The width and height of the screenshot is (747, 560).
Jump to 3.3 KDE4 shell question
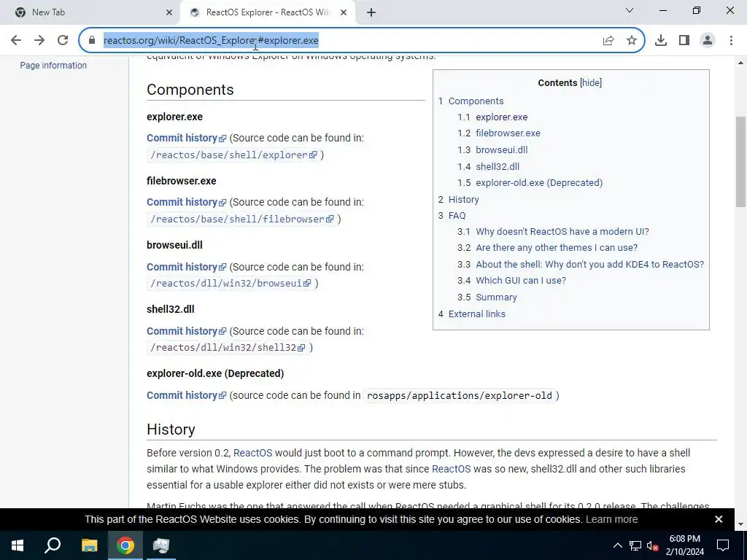coord(580,265)
